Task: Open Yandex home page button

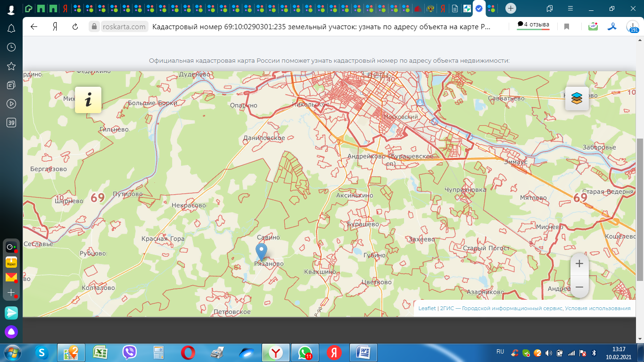Action: coord(55,27)
